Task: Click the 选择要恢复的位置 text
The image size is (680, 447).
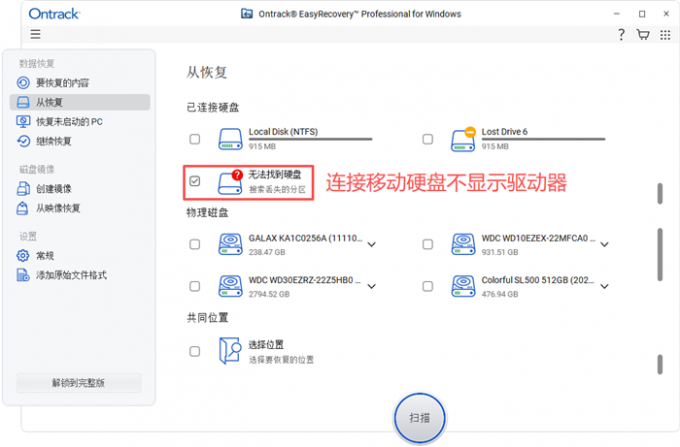Action: (x=281, y=360)
